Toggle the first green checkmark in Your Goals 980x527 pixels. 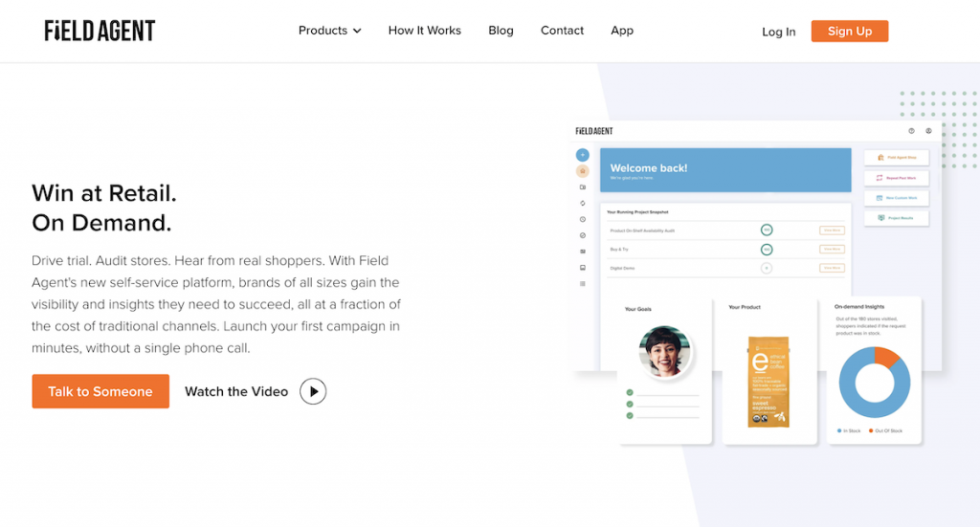pos(630,393)
